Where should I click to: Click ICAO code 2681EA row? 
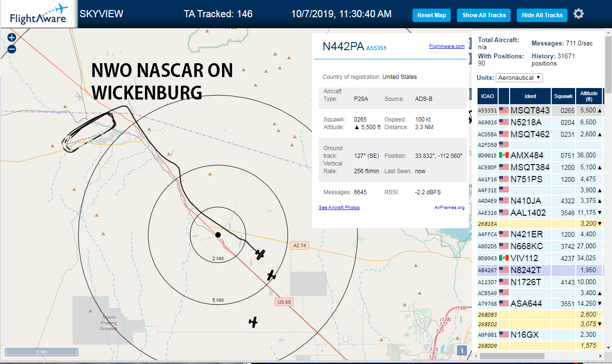[x=540, y=223]
